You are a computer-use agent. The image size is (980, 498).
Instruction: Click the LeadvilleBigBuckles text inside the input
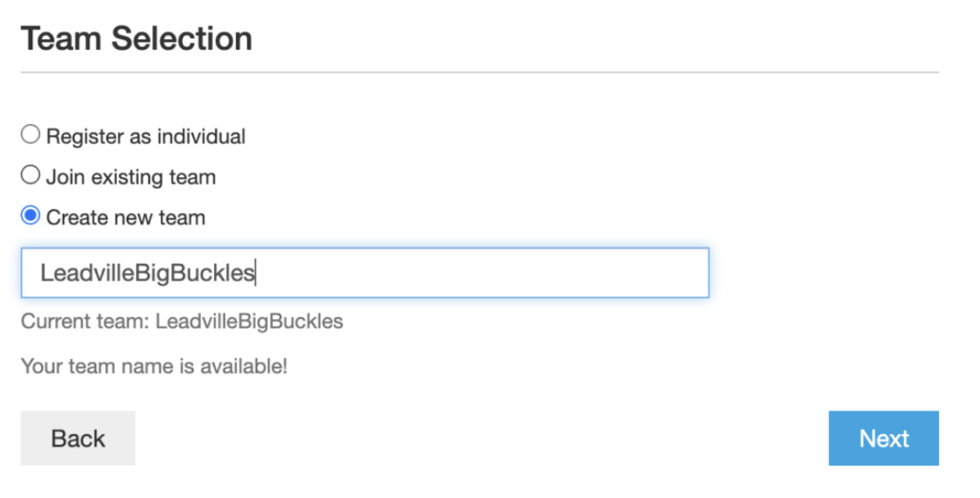(x=147, y=273)
